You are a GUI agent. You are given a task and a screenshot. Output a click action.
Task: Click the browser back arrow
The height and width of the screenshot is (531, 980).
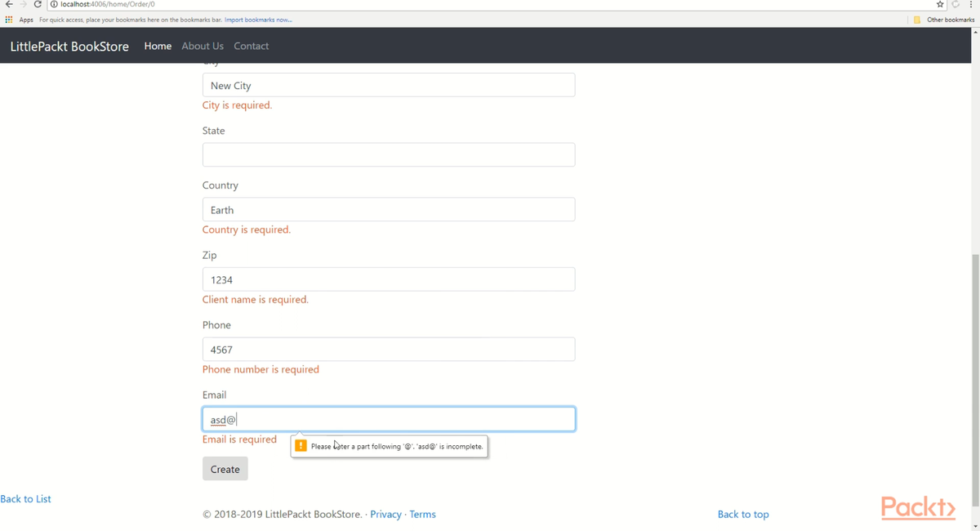click(9, 4)
